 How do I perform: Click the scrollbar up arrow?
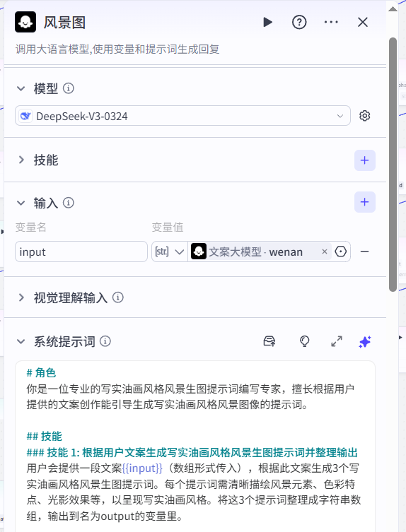click(x=393, y=8)
